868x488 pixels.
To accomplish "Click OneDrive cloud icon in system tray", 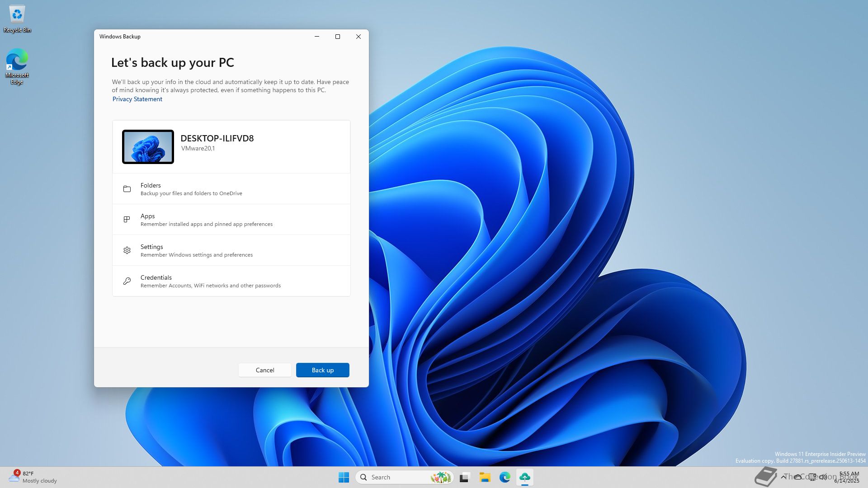I will 798,477.
